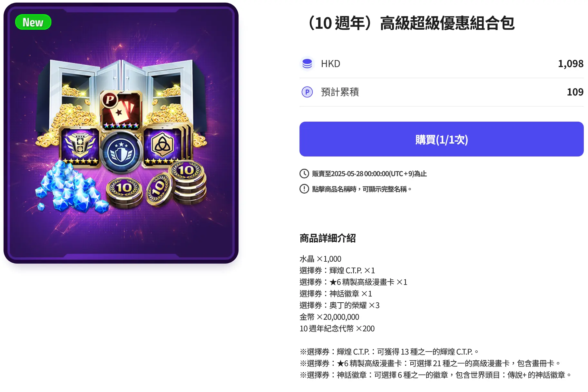Click the green New badge
This screenshot has width=588, height=392.
(x=33, y=22)
